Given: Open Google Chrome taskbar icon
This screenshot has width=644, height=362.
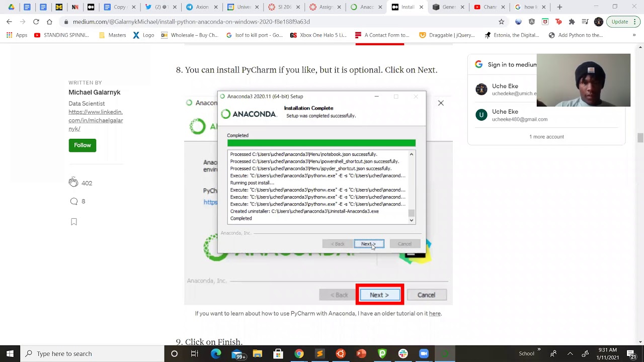Looking at the screenshot, I should (299, 353).
